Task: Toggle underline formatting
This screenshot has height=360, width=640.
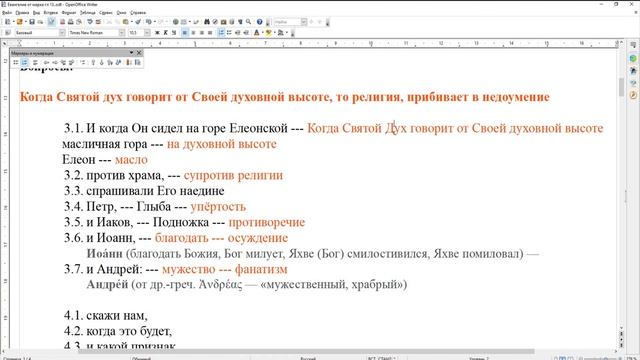Action: (x=174, y=33)
